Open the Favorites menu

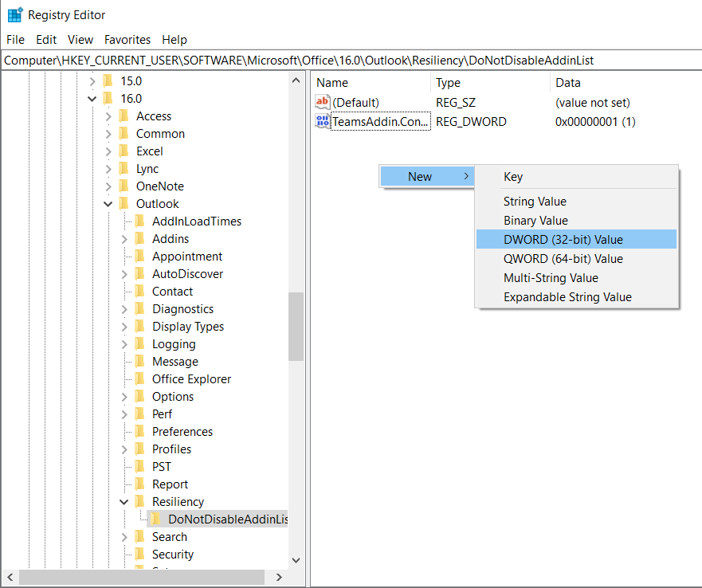[127, 40]
